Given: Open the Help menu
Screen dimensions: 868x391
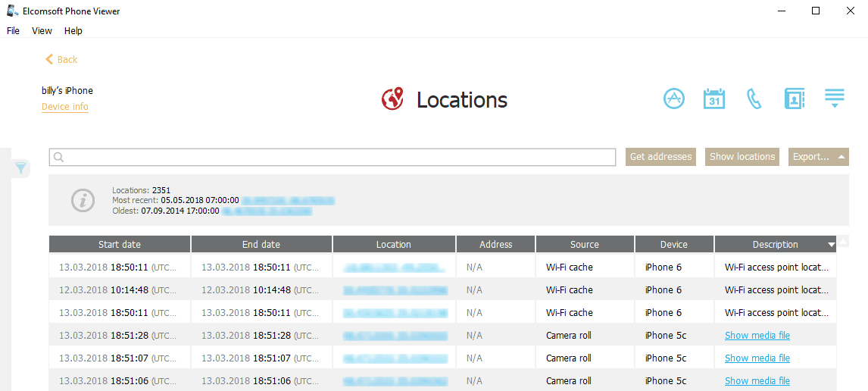Looking at the screenshot, I should click(73, 31).
